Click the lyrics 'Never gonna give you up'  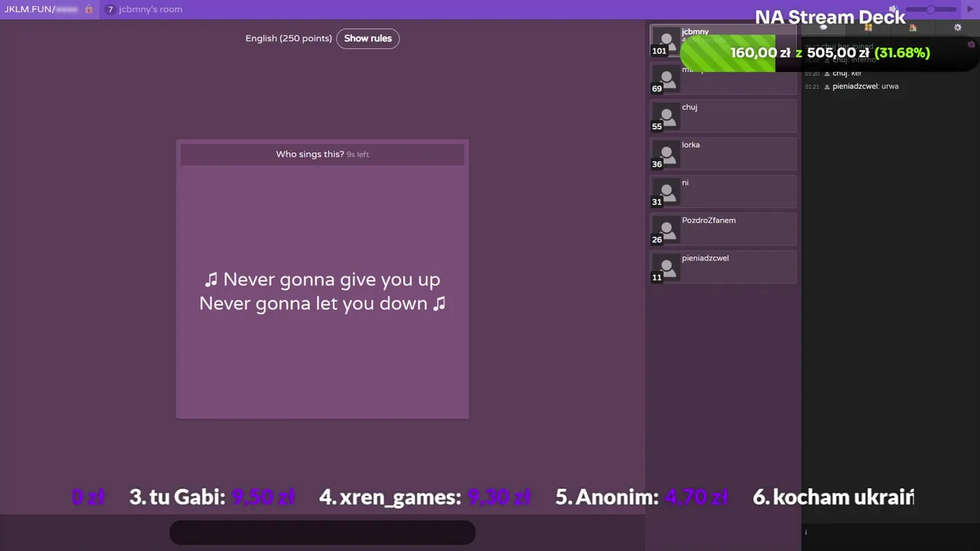point(332,279)
